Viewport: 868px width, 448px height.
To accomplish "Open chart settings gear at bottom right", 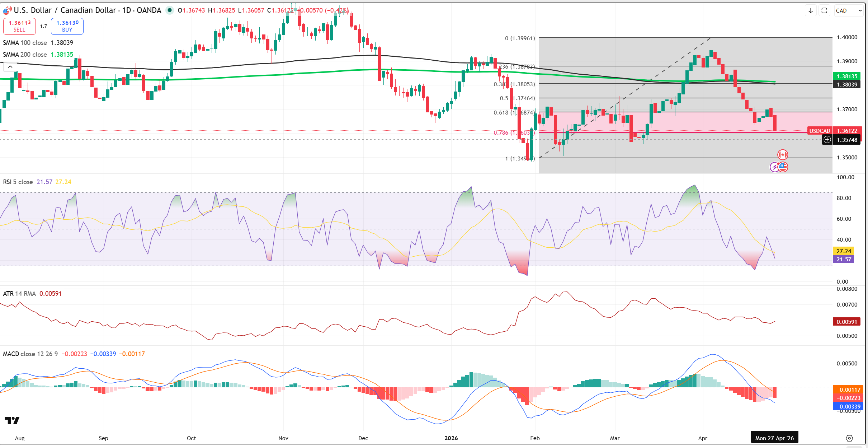I will pos(849,438).
